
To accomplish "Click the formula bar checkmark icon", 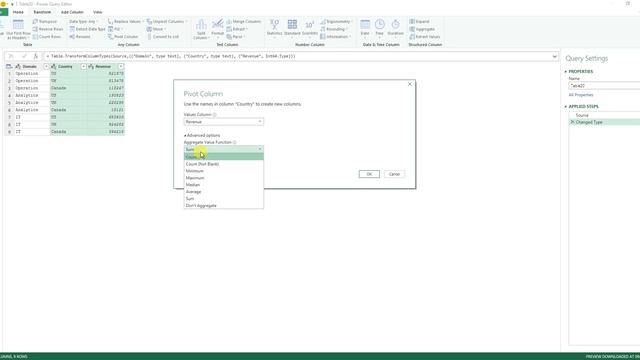I will coord(24,56).
